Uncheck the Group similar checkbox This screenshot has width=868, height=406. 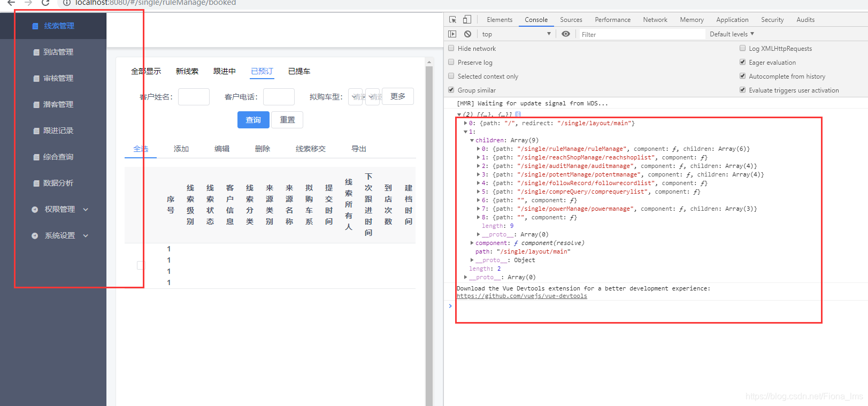(451, 90)
